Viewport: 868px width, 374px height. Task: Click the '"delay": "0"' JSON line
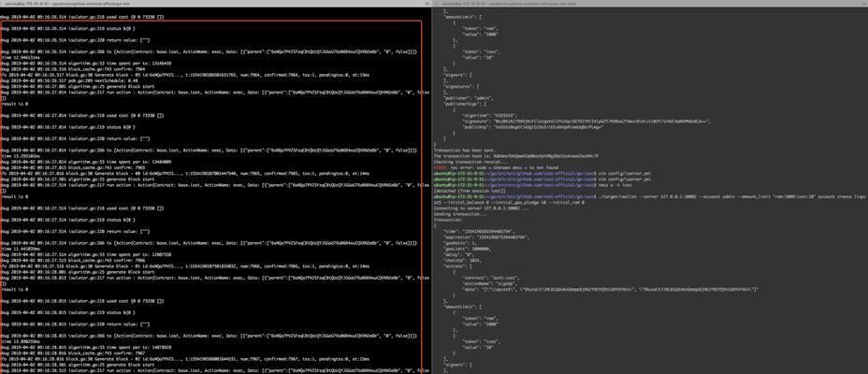(457, 254)
